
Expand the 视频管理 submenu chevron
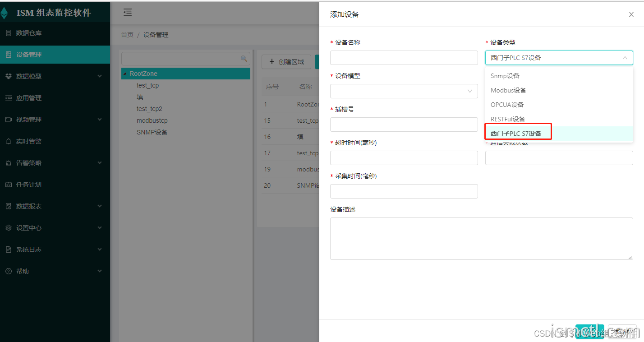coord(100,120)
